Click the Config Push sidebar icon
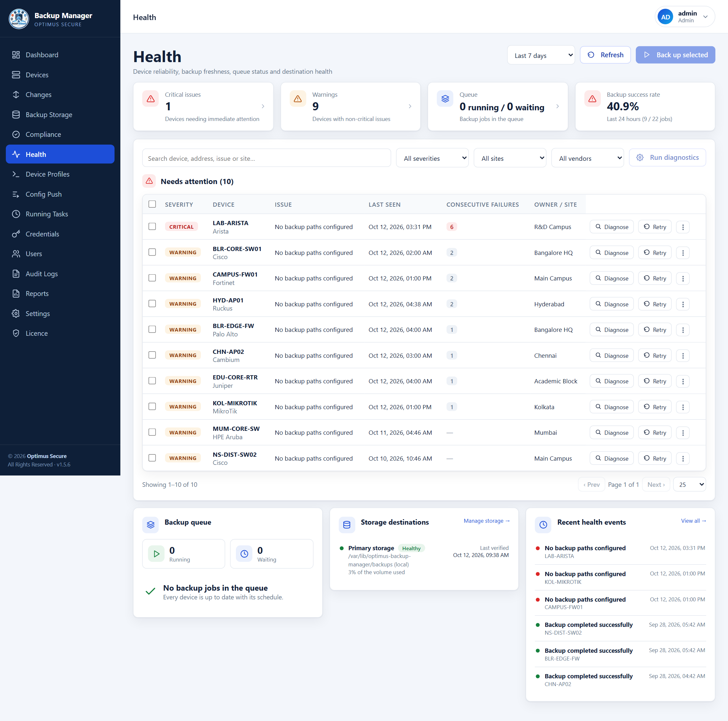Viewport: 728px width, 721px height. [16, 194]
